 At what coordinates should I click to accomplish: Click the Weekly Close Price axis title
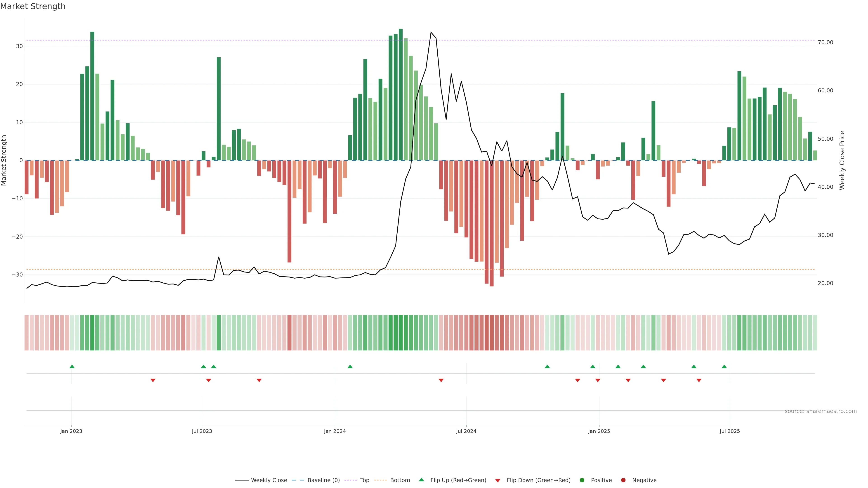point(842,160)
